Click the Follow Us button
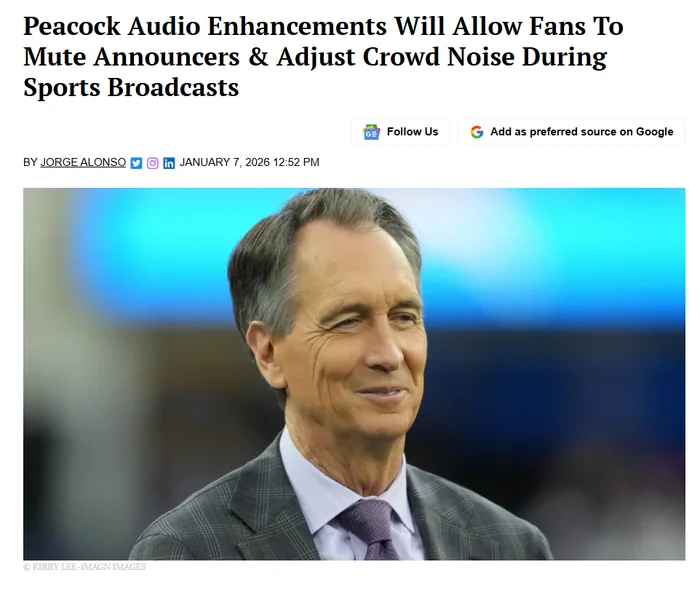The image size is (700, 602). [x=400, y=132]
